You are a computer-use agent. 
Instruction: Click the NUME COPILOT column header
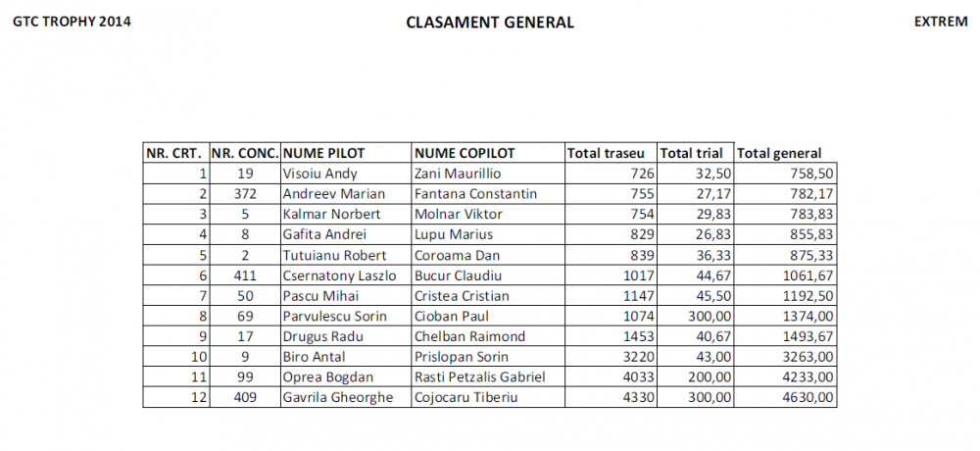(x=465, y=153)
